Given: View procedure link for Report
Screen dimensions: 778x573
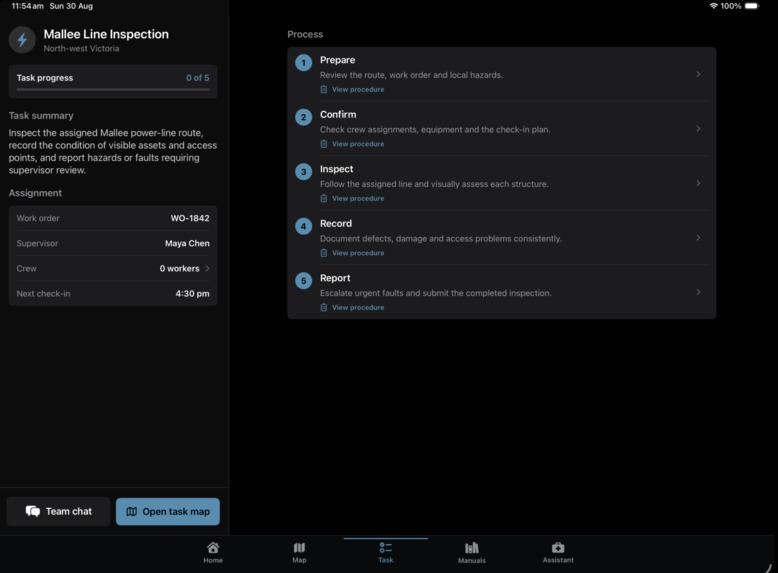Looking at the screenshot, I should [358, 308].
